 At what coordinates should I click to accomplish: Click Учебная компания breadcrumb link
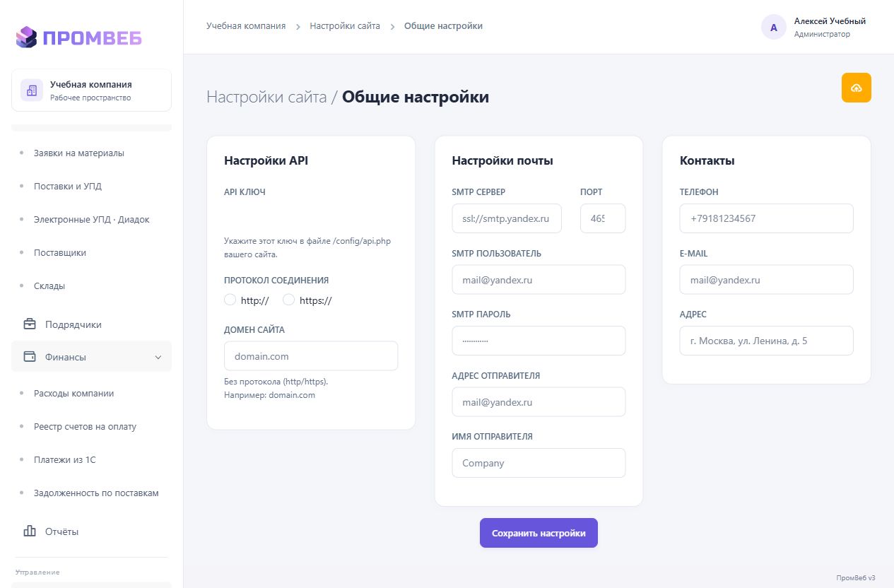[246, 26]
